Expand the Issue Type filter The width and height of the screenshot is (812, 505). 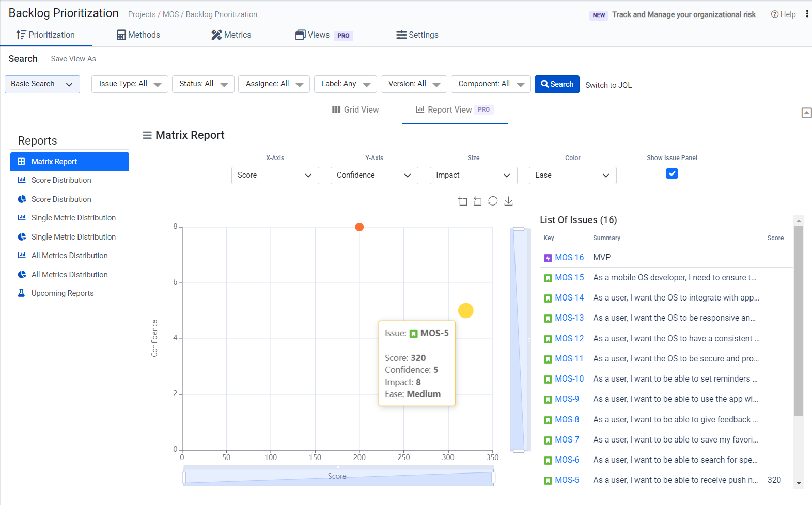point(130,84)
